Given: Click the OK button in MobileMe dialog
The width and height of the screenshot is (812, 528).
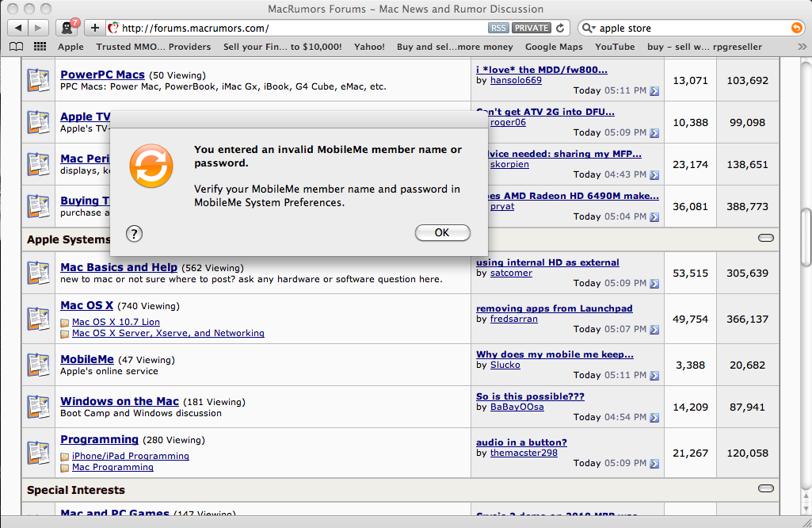Looking at the screenshot, I should pos(442,232).
